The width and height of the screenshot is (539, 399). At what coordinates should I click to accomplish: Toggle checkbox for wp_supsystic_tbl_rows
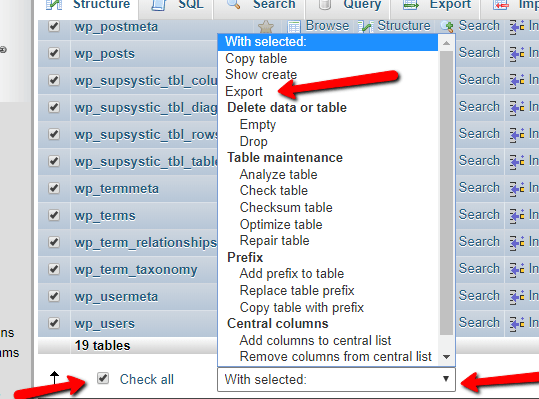[x=54, y=134]
